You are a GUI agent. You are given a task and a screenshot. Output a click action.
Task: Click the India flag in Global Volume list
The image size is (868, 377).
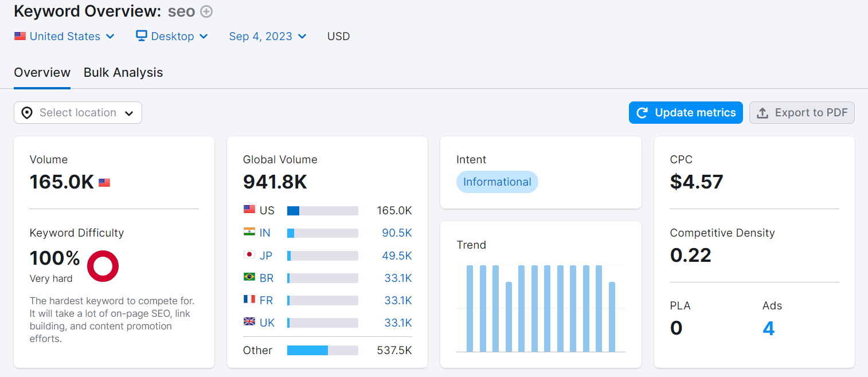[x=249, y=233]
